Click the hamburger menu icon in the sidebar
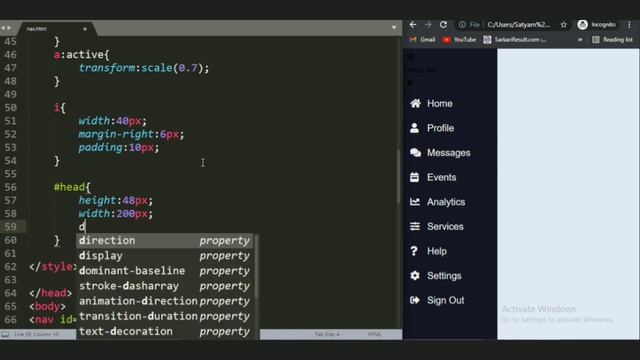 (x=411, y=57)
